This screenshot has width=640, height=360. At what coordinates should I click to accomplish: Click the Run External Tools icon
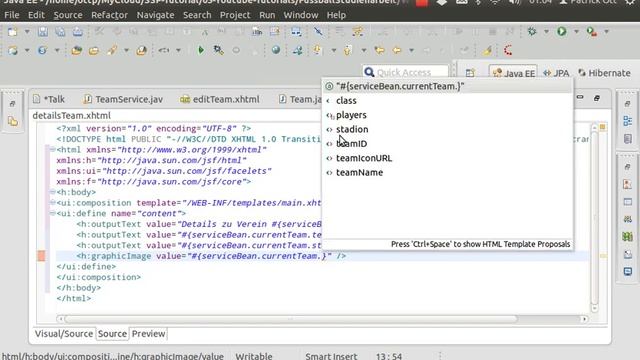(591, 31)
